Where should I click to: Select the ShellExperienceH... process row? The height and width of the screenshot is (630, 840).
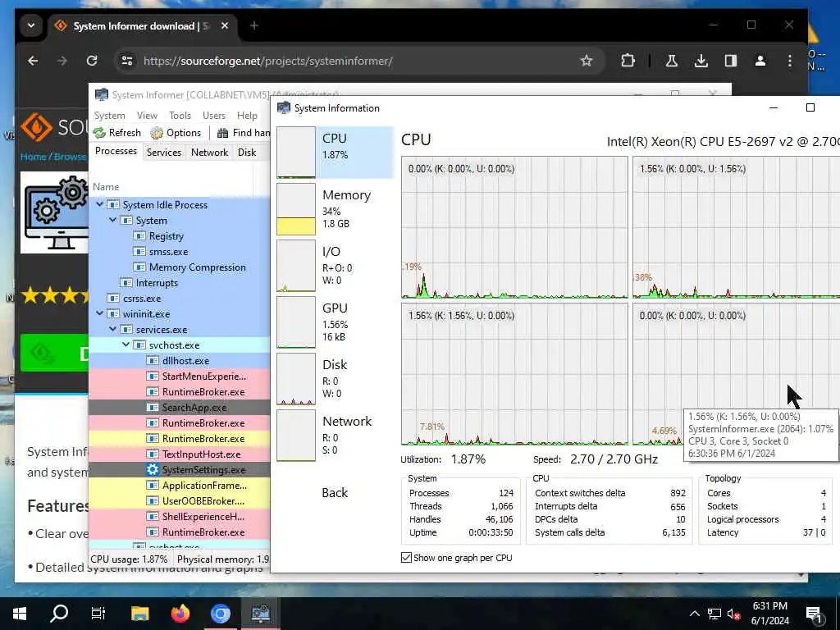[x=180, y=516]
